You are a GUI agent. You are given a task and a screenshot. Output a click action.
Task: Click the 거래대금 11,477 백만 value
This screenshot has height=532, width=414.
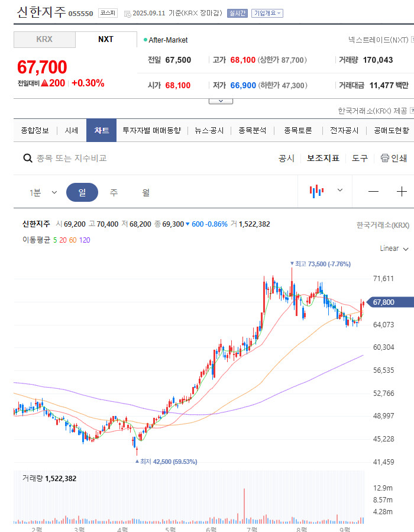(389, 85)
